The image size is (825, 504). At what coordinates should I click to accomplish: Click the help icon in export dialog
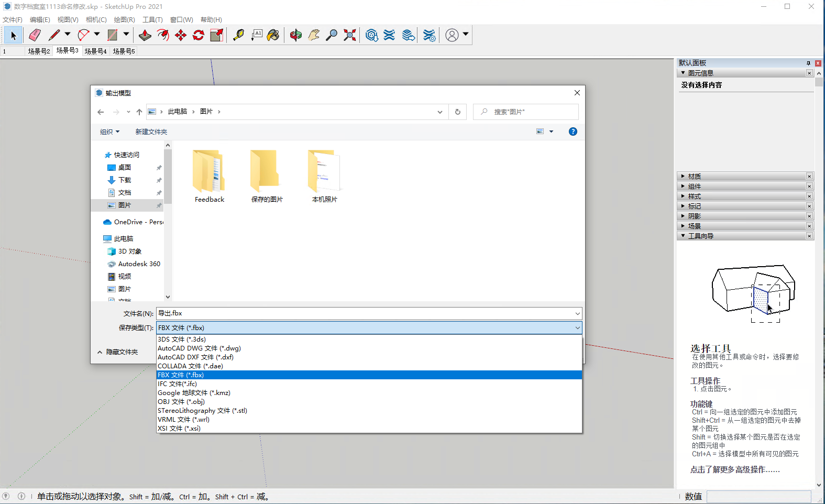point(573,132)
